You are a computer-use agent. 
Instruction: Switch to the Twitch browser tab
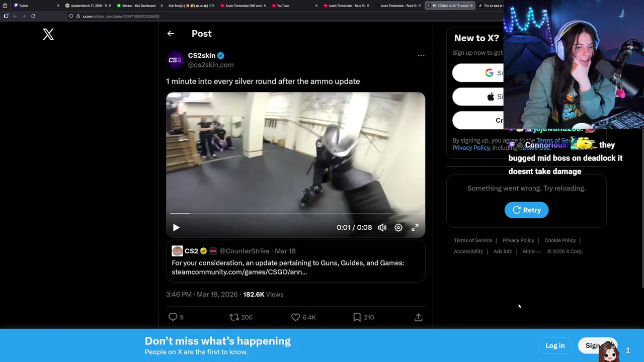coord(35,6)
